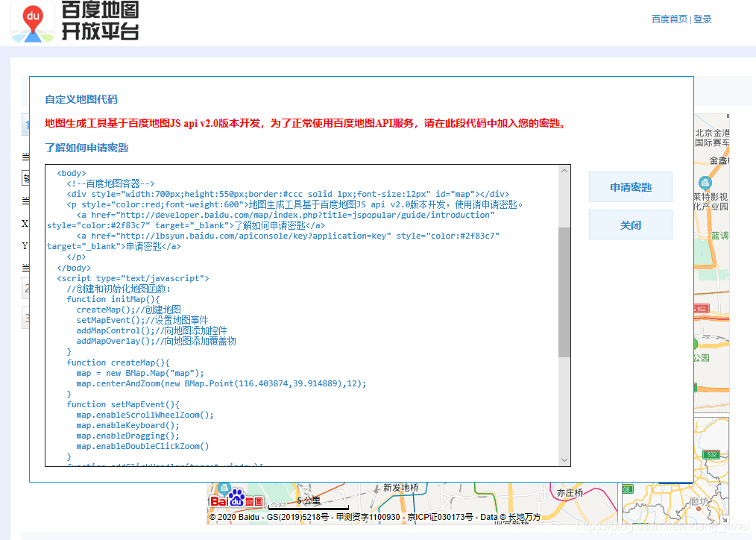Click the S32 highway badge on the mini-map
The height and width of the screenshot is (540, 756).
click(712, 454)
